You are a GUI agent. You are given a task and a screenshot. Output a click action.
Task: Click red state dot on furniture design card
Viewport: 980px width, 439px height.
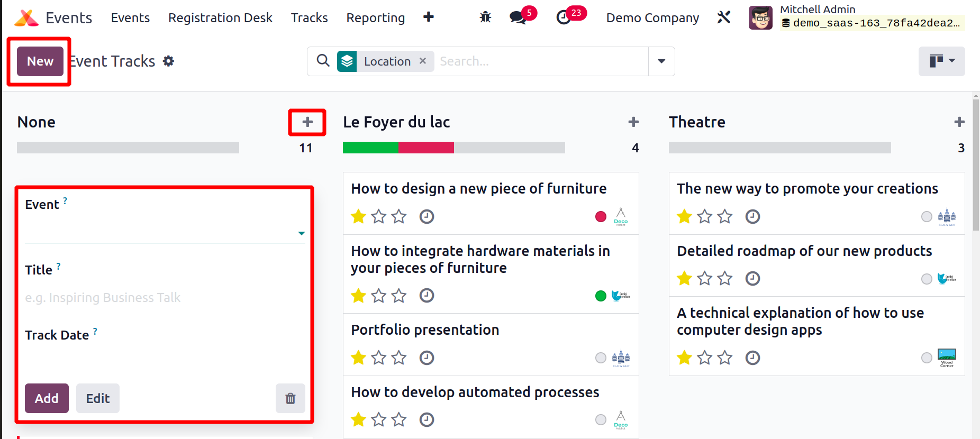click(601, 216)
